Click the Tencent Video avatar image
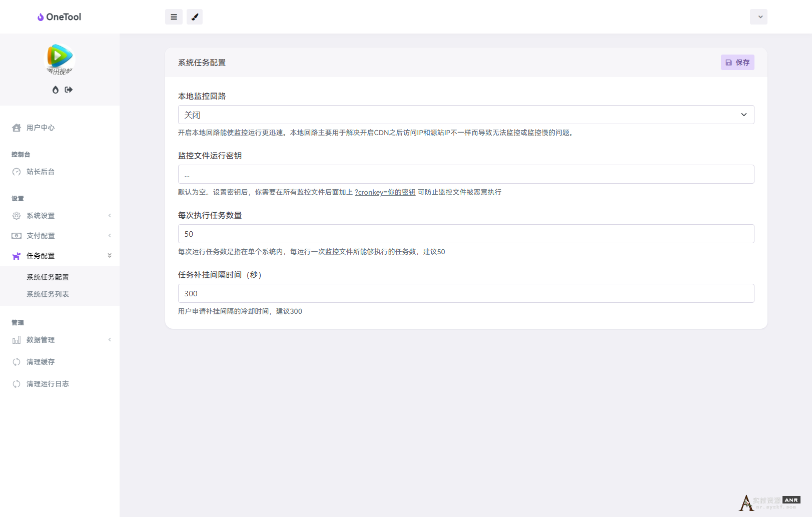The width and height of the screenshot is (812, 517). pos(60,59)
